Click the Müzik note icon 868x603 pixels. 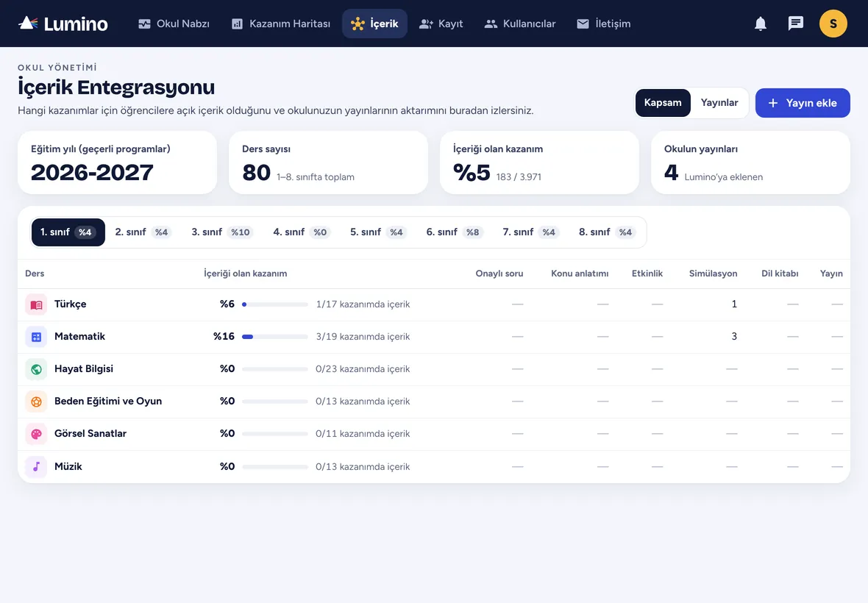[37, 467]
